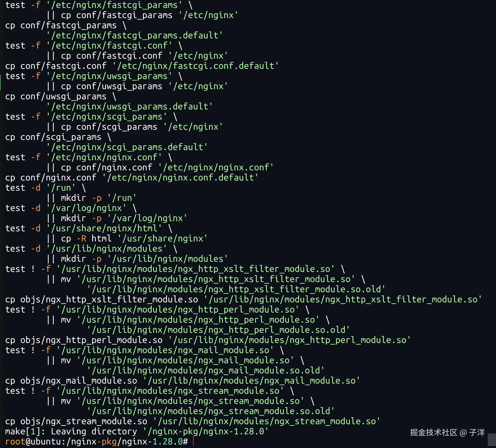Click the 'cp -R html' command line
The height and width of the screenshot is (448, 496).
(x=127, y=238)
